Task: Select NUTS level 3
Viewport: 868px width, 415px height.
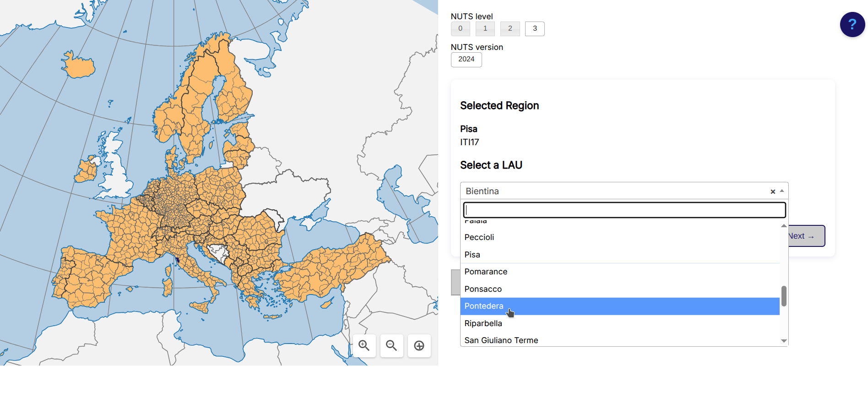Action: coord(534,29)
